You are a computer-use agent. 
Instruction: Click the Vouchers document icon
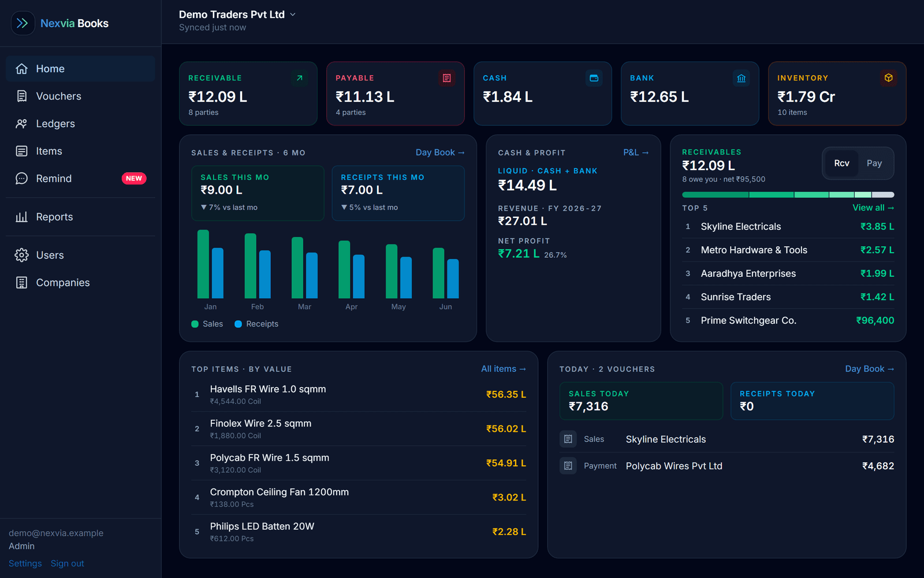pos(21,96)
